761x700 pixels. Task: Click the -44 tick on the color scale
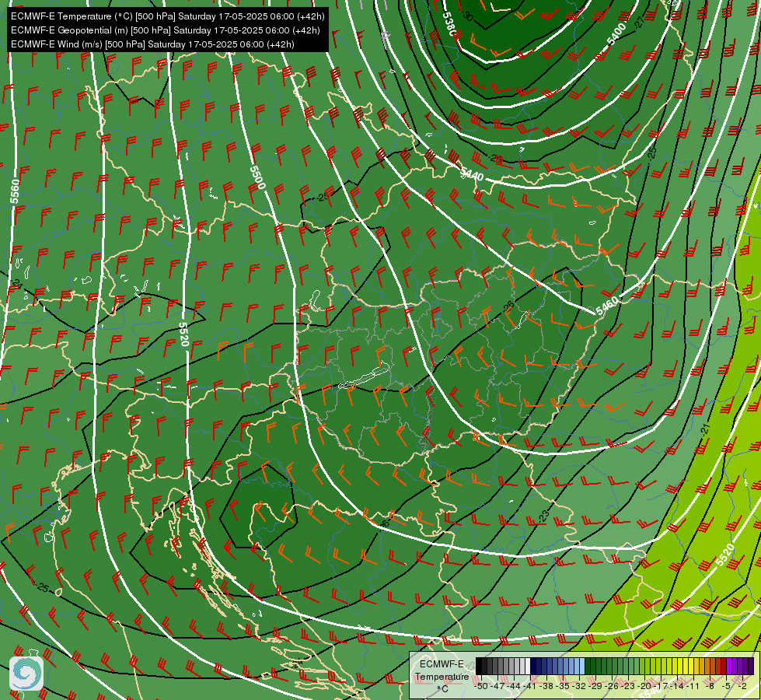click(x=514, y=686)
